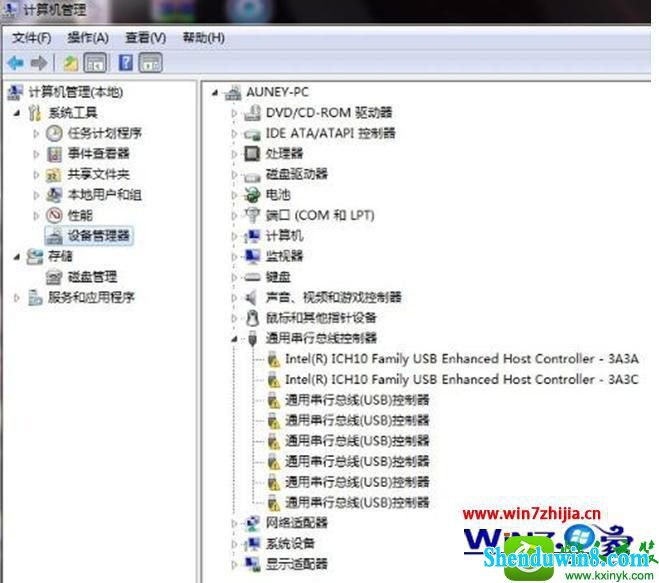The image size is (659, 583).
Task: Open the 文件(F) menu
Action: click(x=32, y=38)
